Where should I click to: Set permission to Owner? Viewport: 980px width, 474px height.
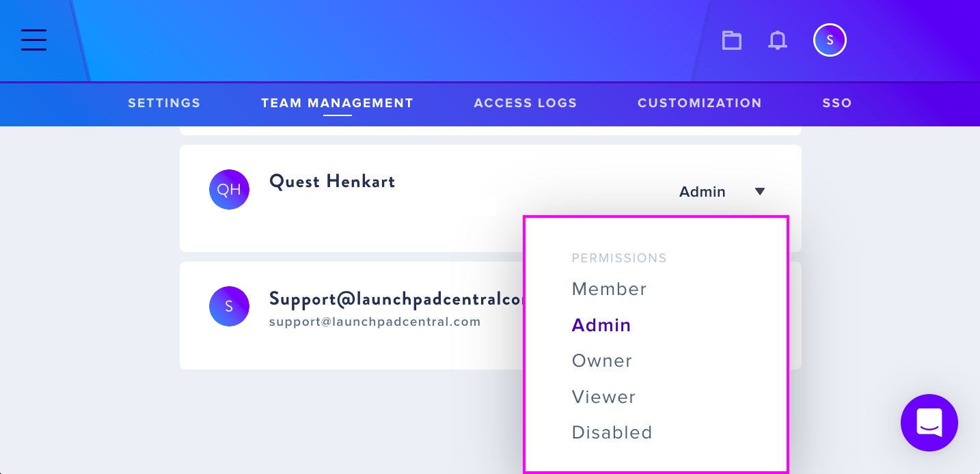(x=602, y=361)
